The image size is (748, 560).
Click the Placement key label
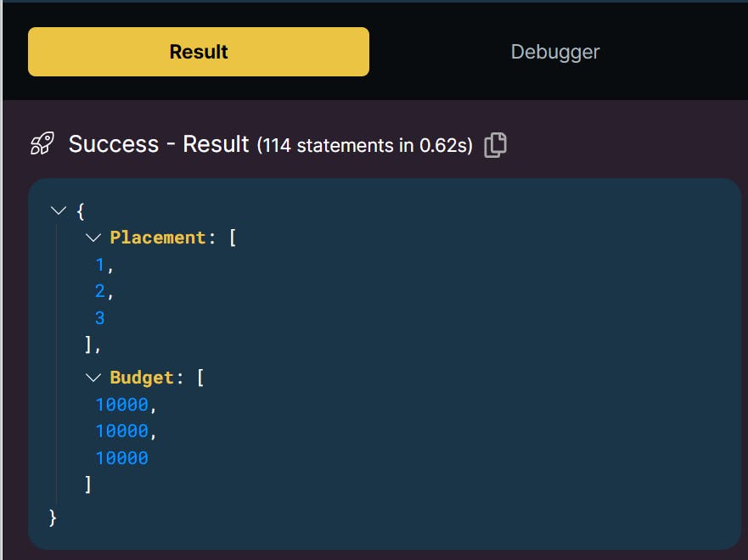pyautogui.click(x=157, y=238)
